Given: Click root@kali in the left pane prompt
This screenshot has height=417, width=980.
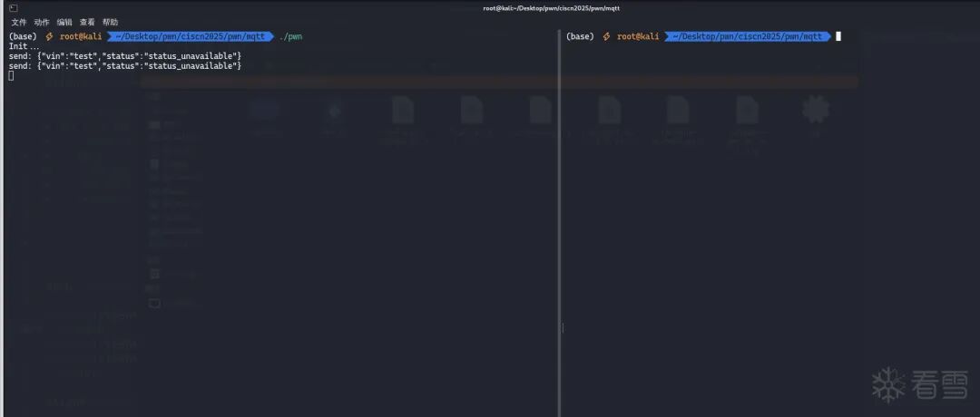Looking at the screenshot, I should click(81, 37).
